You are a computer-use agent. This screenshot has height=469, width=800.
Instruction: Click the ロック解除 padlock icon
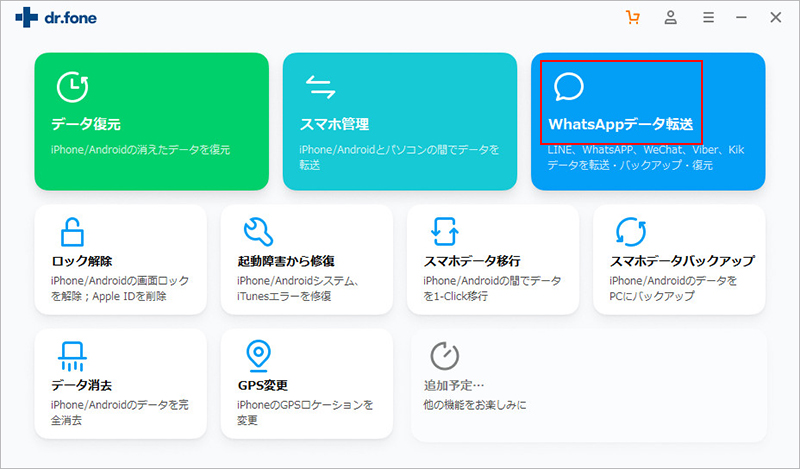point(72,232)
